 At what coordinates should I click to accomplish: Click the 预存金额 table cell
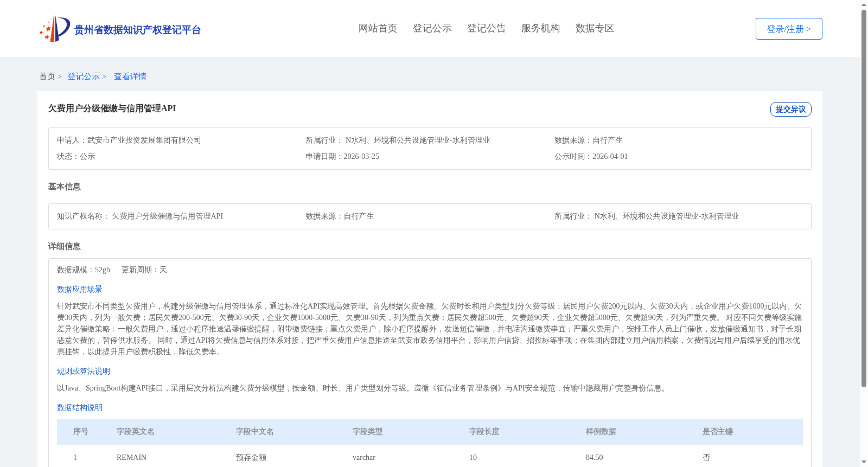point(251,457)
